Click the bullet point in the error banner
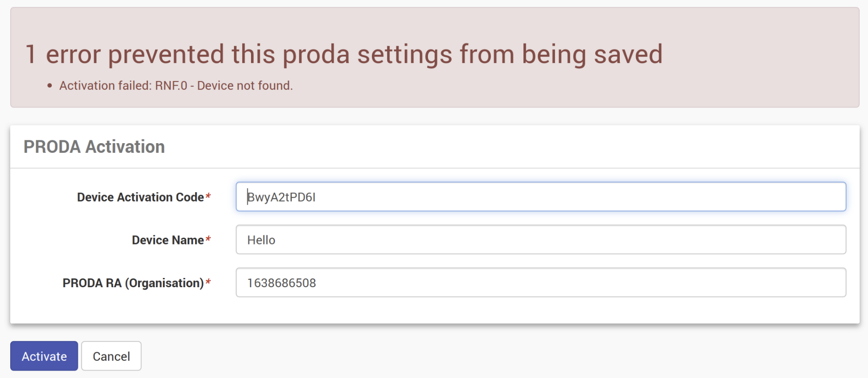 [50, 86]
